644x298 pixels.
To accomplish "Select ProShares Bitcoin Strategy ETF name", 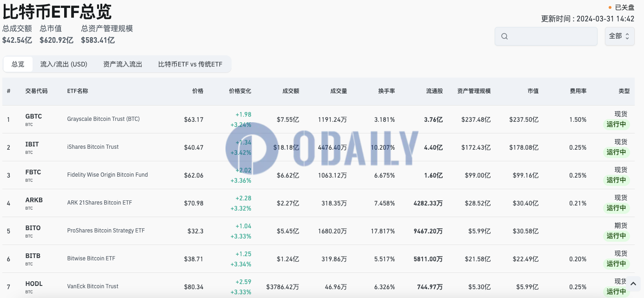I will 106,231.
